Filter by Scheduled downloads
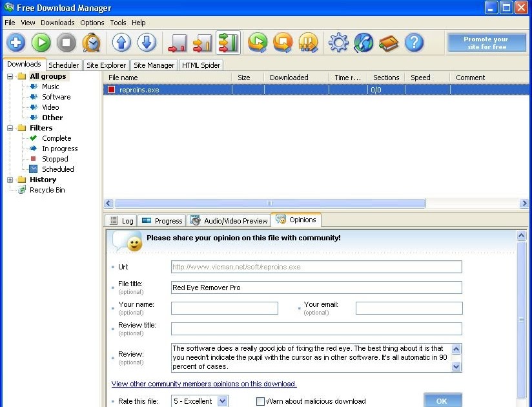The width and height of the screenshot is (532, 407). (x=57, y=169)
